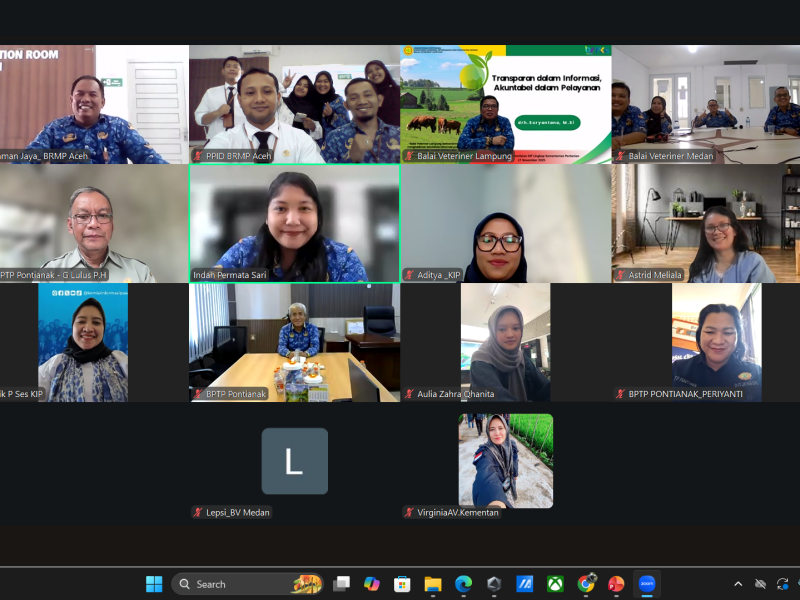Open the Windows Start menu
Image resolution: width=800 pixels, height=600 pixels.
154,584
